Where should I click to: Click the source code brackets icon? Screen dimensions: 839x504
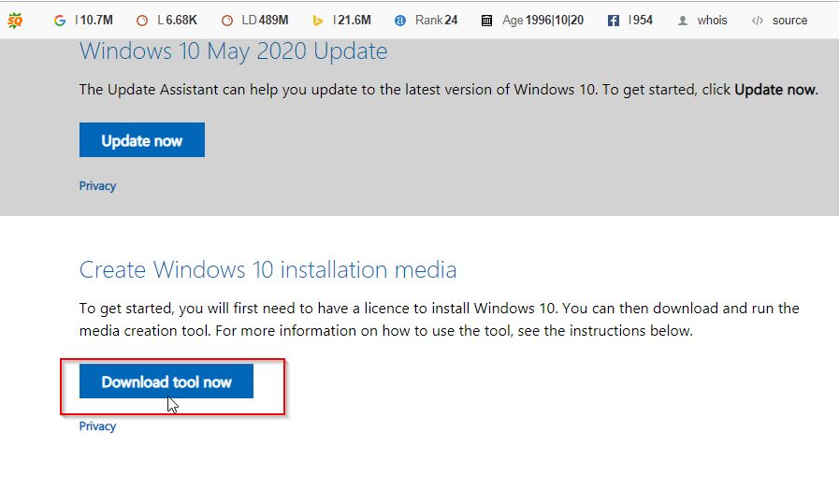pyautogui.click(x=757, y=21)
